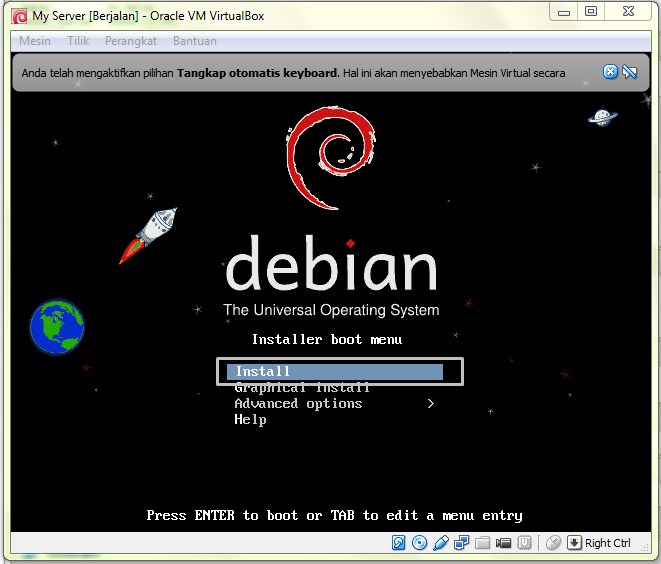Open the Tilik menu

[x=78, y=41]
